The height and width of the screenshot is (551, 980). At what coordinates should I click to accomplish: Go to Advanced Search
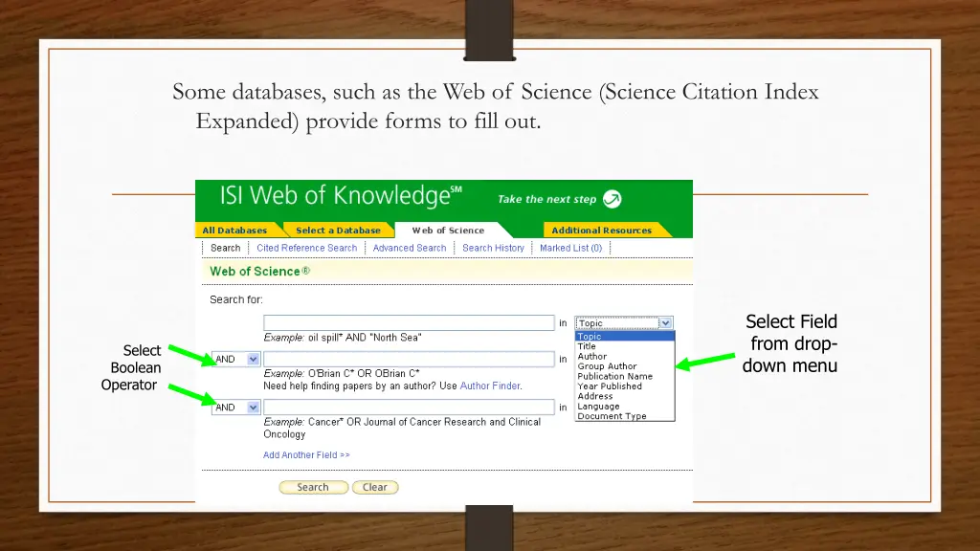click(x=410, y=248)
